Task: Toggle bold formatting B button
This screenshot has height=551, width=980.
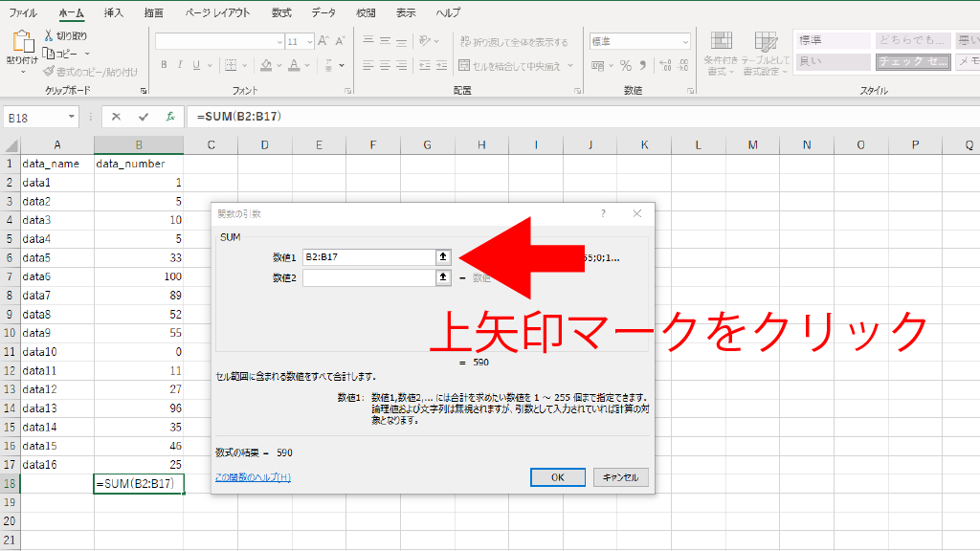Action: (165, 65)
